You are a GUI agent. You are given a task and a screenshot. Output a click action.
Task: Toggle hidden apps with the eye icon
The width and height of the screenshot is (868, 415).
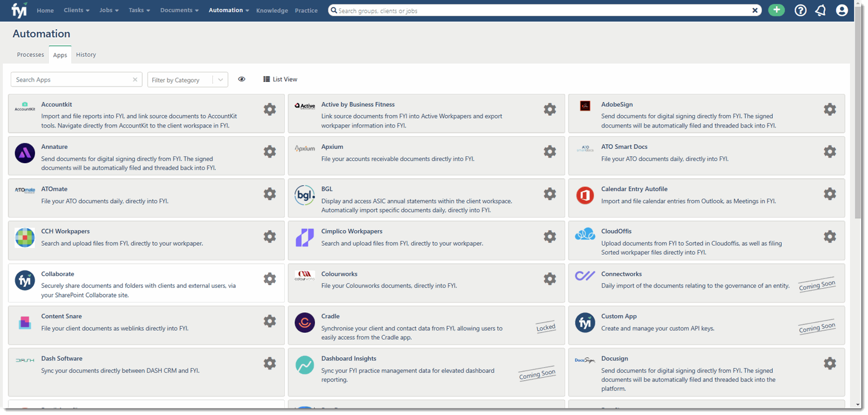[x=242, y=79]
